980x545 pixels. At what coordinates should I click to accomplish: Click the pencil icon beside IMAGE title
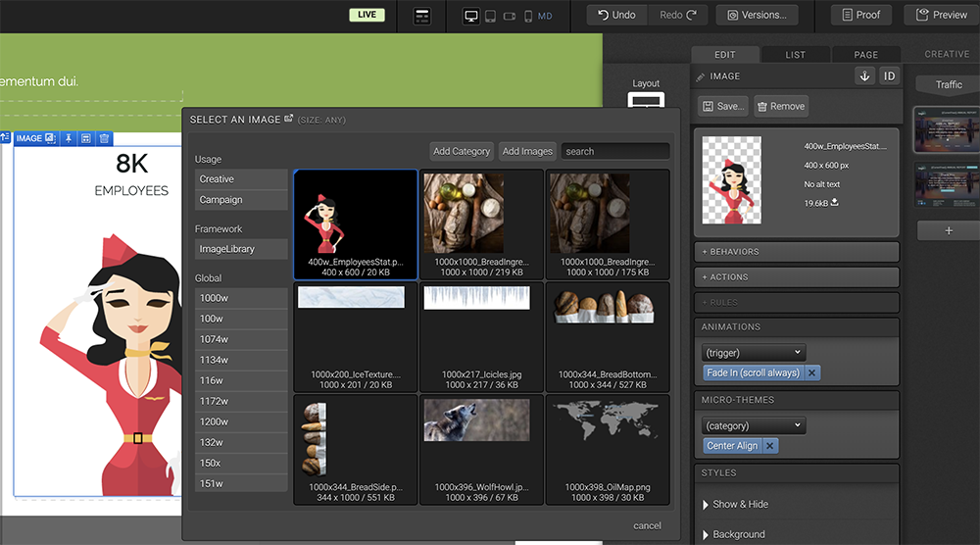[701, 76]
